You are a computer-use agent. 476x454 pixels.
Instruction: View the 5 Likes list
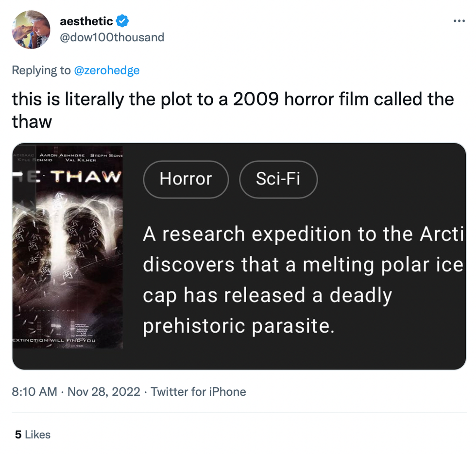[33, 435]
